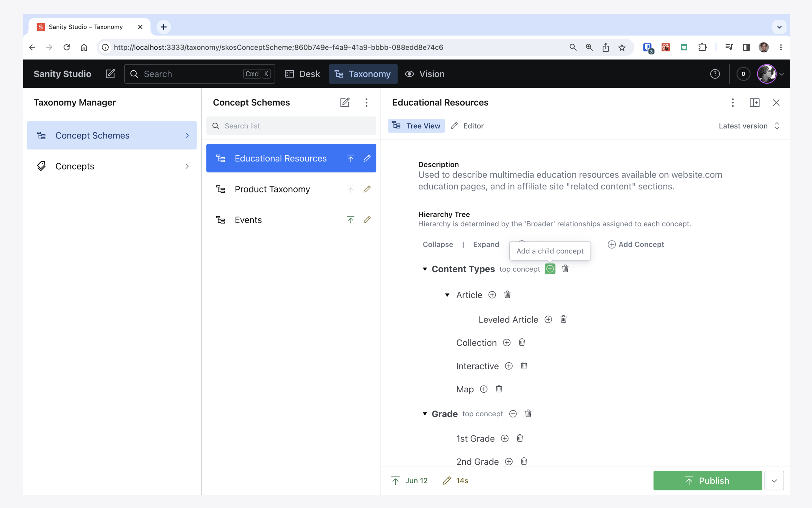This screenshot has height=508, width=812.
Task: Switch to the Desk tool
Action: coord(302,74)
